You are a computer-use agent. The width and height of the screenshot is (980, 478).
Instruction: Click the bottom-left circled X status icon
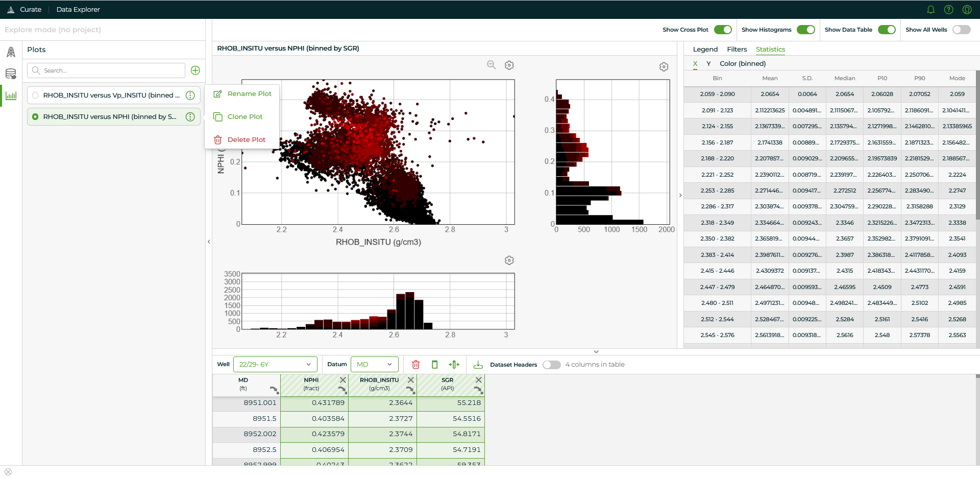(x=8, y=472)
